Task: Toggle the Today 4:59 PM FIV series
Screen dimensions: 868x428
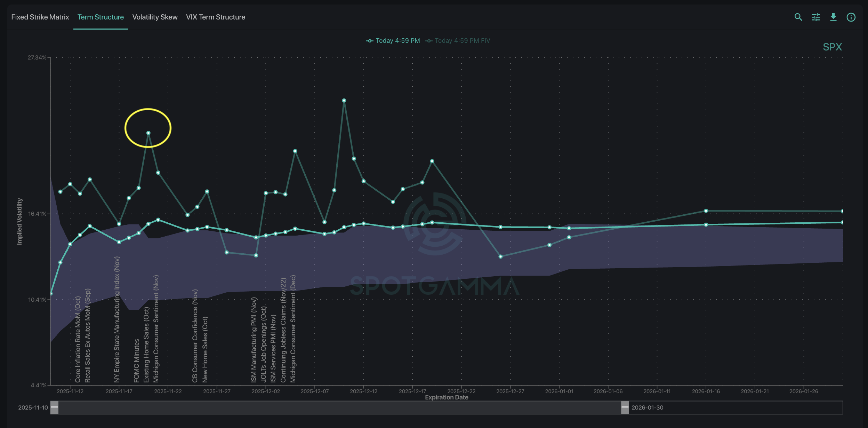Action: pyautogui.click(x=458, y=41)
